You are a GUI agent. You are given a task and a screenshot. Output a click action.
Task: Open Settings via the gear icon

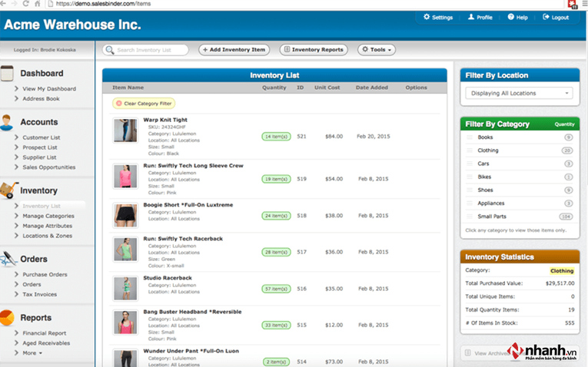pos(427,17)
